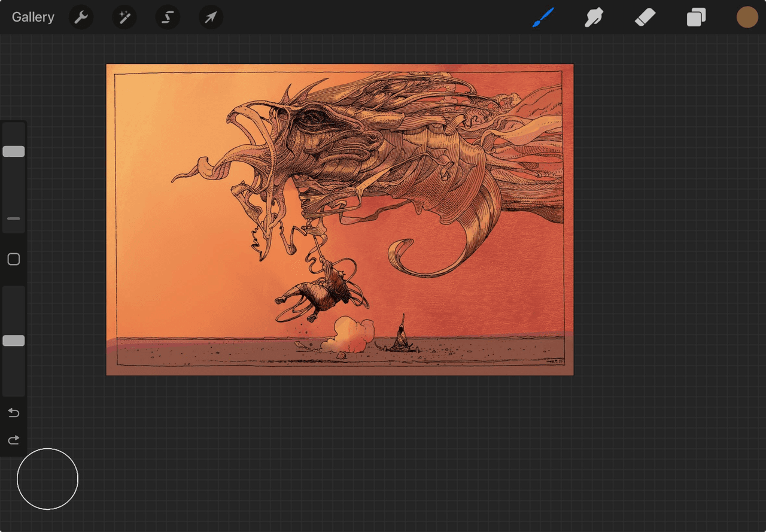Screen dimensions: 766x532
Task: Open the active color swatch picker
Action: (x=747, y=17)
